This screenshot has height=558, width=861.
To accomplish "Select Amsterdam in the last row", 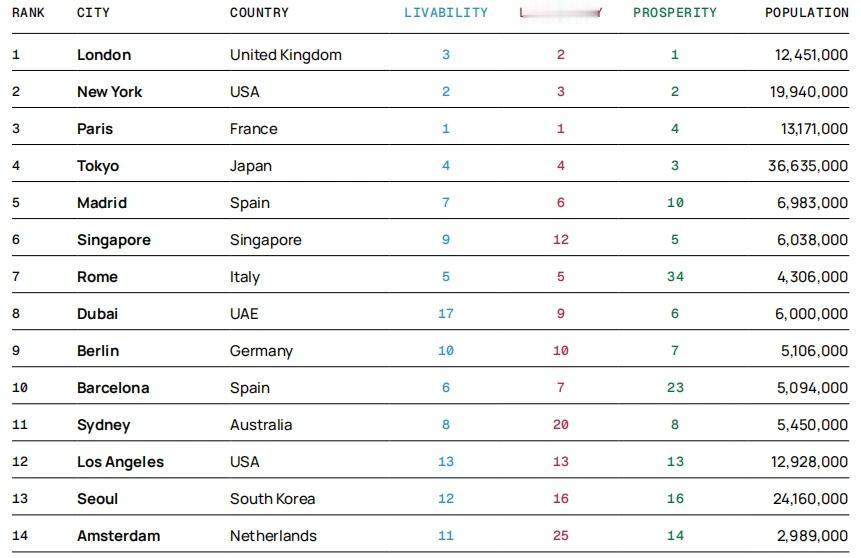I will click(119, 535).
